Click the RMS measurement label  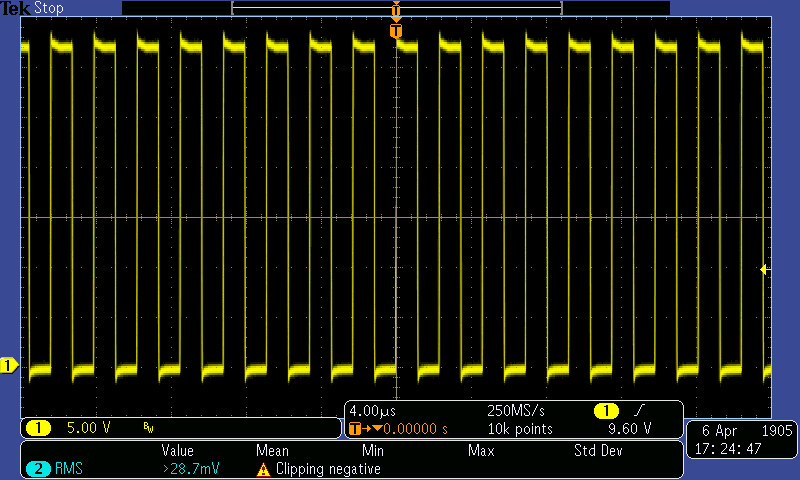click(68, 469)
